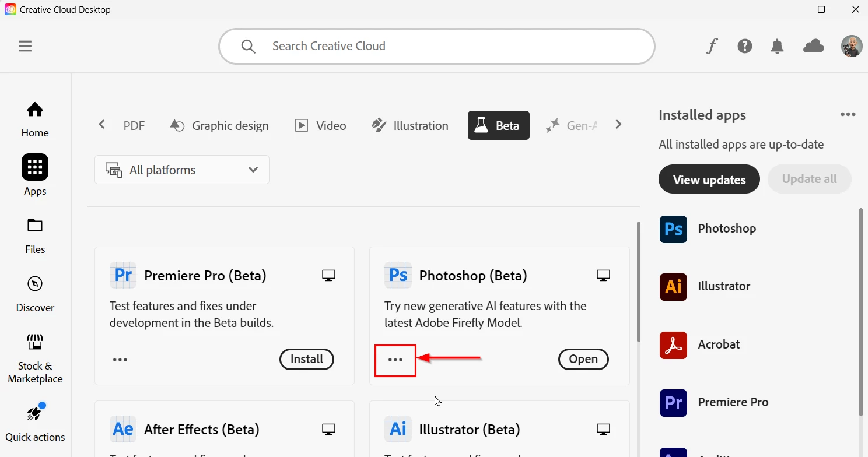Select the Gen-AI category tab

click(x=572, y=125)
